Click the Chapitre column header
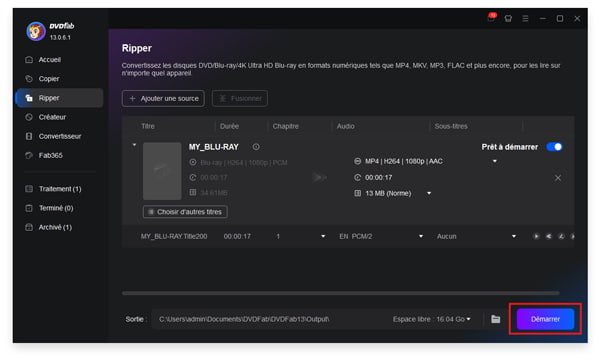This screenshot has width=600, height=360. [285, 126]
